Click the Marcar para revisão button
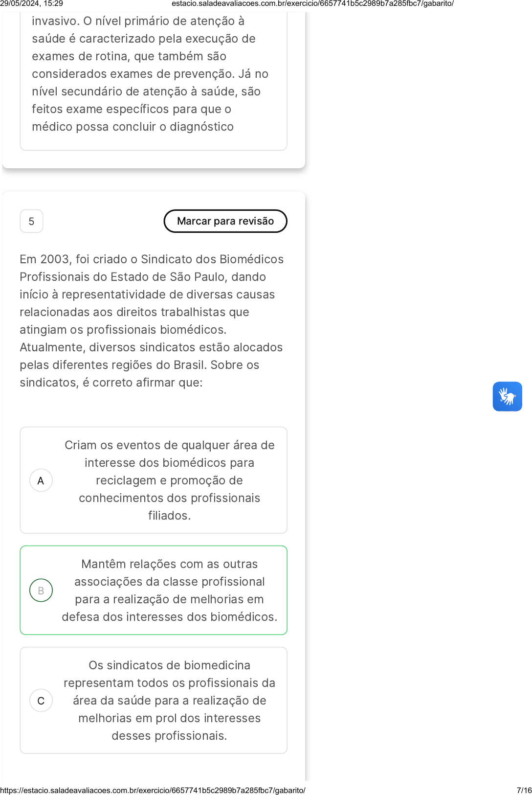The width and height of the screenshot is (532, 795). pos(225,221)
